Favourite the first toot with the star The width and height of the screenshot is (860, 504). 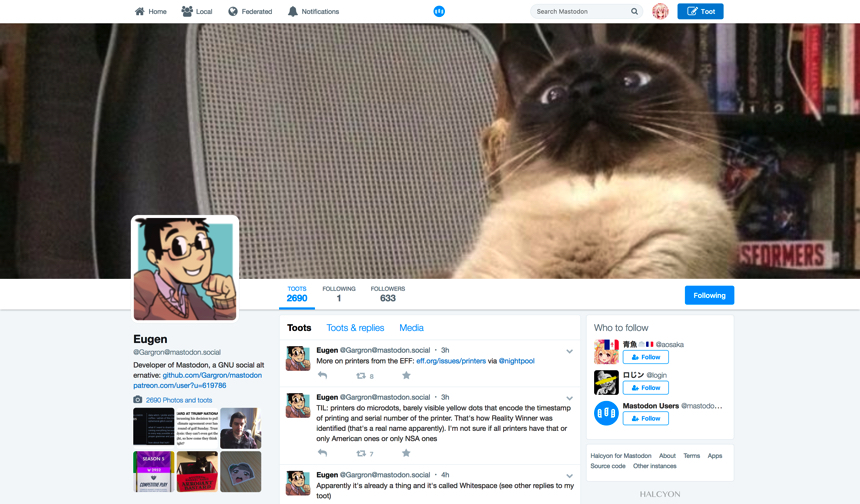tap(406, 376)
